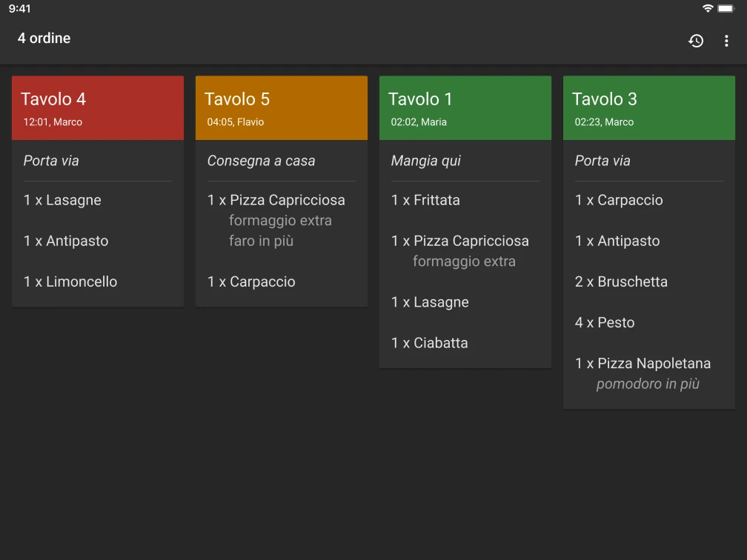Viewport: 747px width, 560px height.
Task: Click the timestamp 02:23, Marco on Tavolo 3
Action: 605,121
